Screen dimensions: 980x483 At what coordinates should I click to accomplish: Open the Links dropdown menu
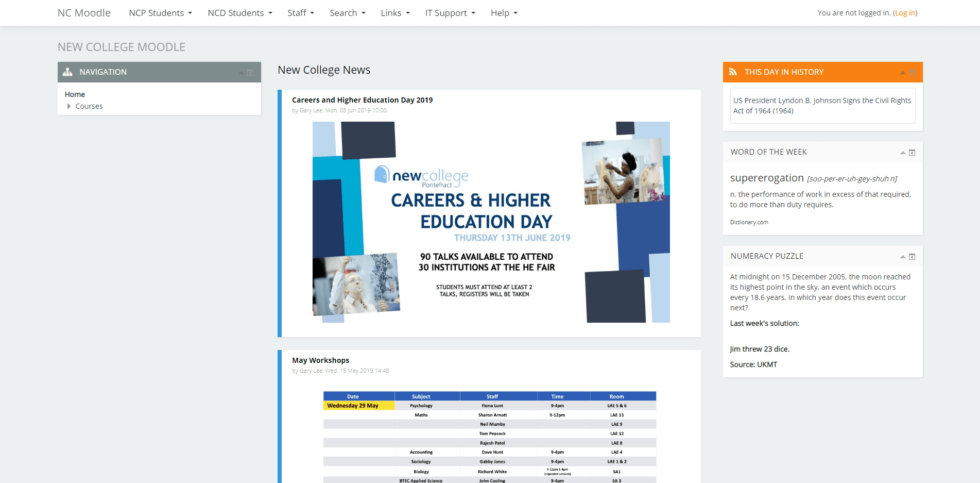pyautogui.click(x=396, y=13)
